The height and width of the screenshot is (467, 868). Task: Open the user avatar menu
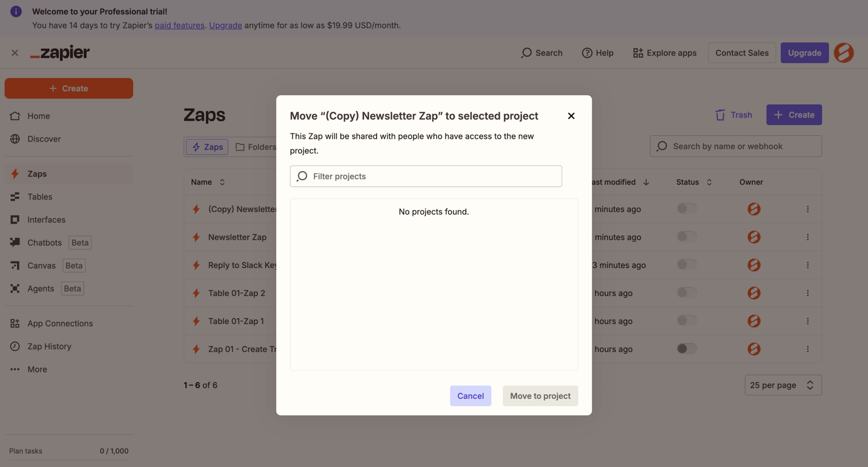[x=844, y=53]
